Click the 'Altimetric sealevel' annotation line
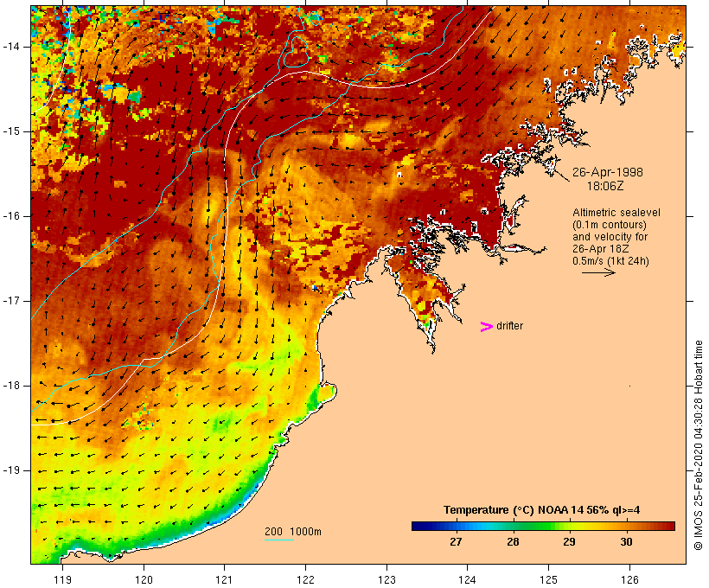Screen dimensions: 709x588 (x=616, y=213)
